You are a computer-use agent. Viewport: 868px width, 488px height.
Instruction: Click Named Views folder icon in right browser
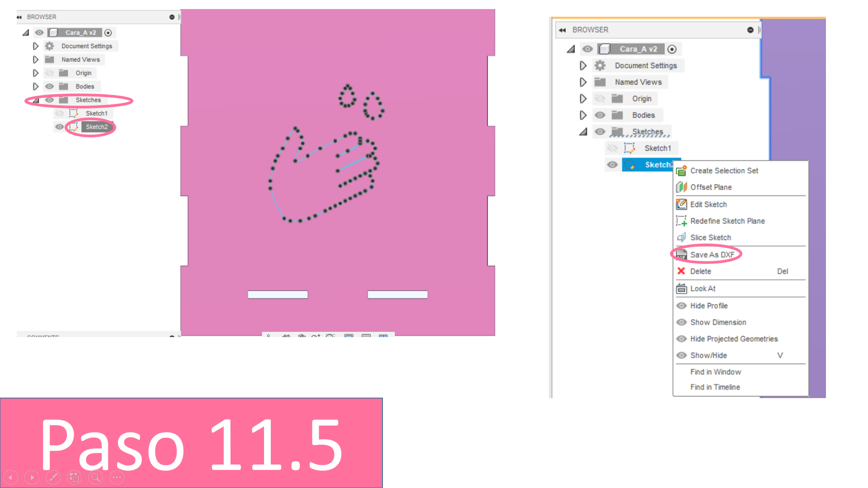pyautogui.click(x=600, y=82)
